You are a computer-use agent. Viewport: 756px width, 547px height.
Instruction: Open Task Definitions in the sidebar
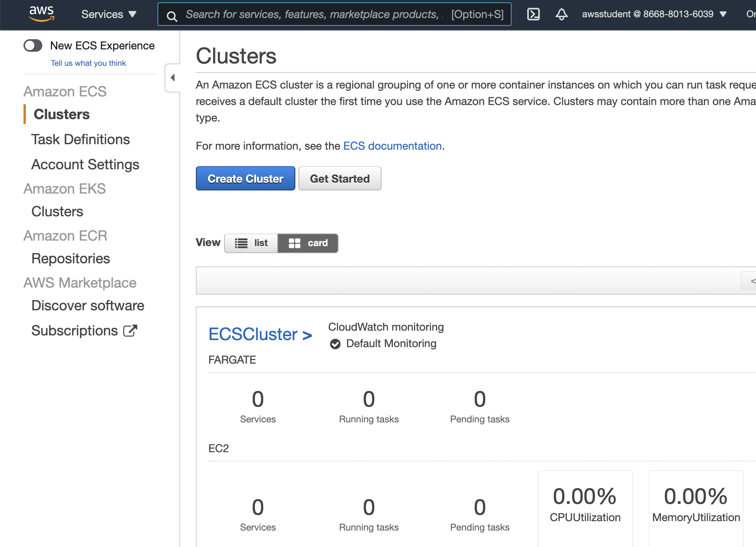(80, 139)
